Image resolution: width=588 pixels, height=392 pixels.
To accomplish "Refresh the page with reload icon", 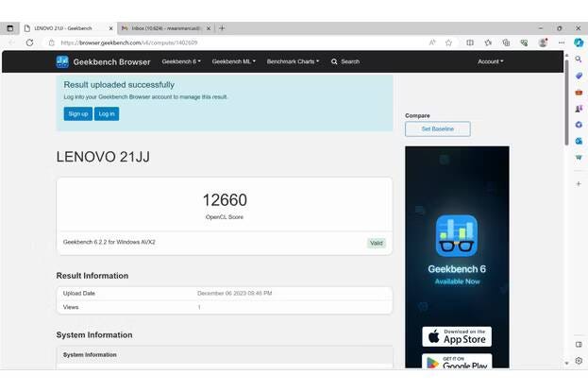I will point(27,43).
